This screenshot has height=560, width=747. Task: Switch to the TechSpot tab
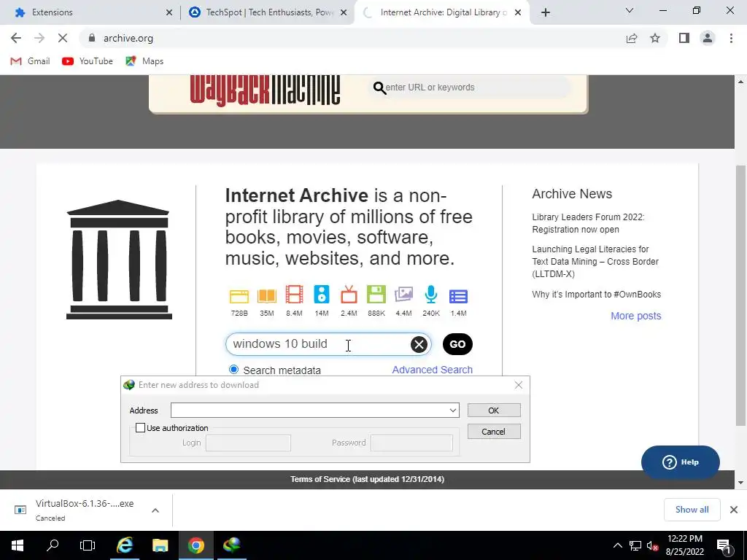pos(267,12)
